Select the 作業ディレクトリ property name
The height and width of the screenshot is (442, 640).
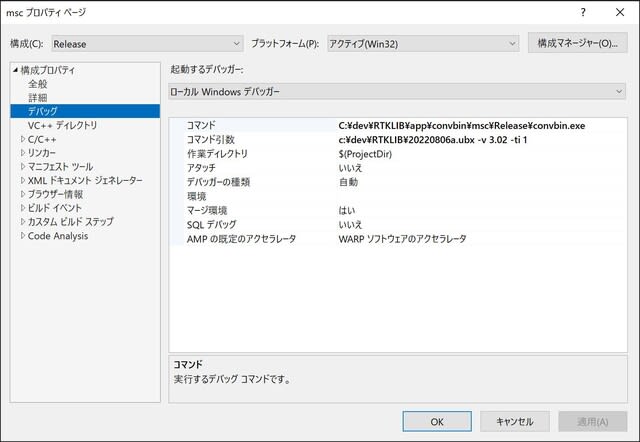point(217,153)
